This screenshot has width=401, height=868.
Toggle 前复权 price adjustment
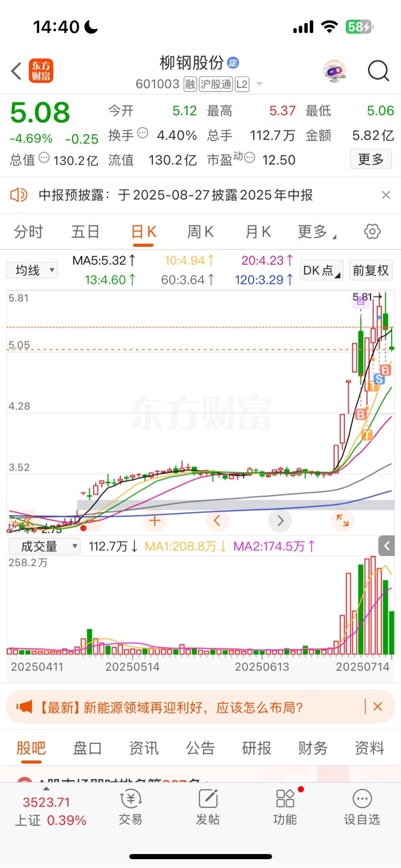(371, 270)
